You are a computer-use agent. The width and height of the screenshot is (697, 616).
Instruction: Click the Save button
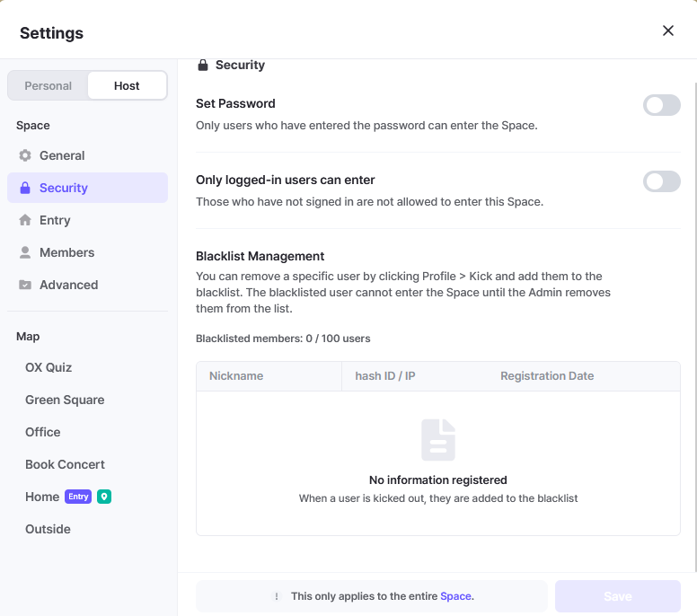click(x=617, y=596)
